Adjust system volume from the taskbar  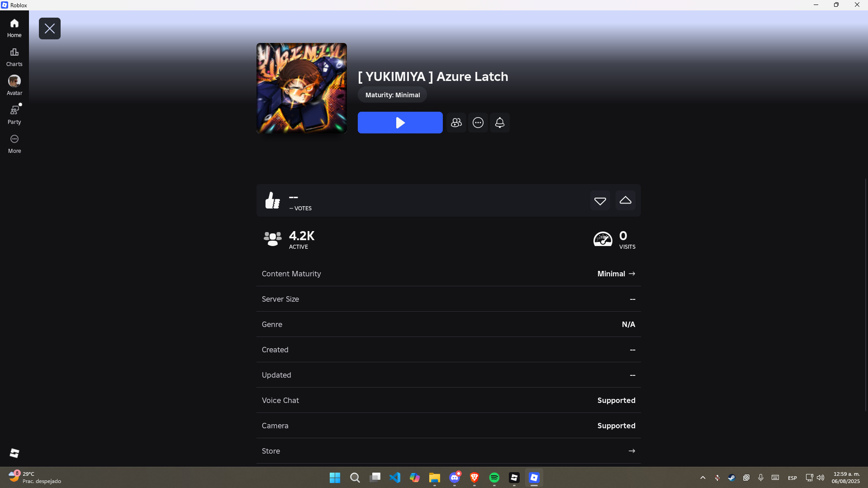[x=821, y=478]
